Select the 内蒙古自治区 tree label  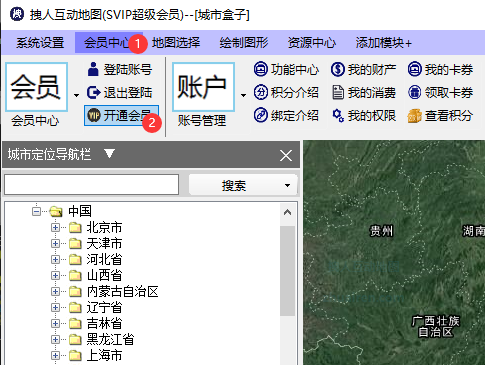tap(122, 291)
